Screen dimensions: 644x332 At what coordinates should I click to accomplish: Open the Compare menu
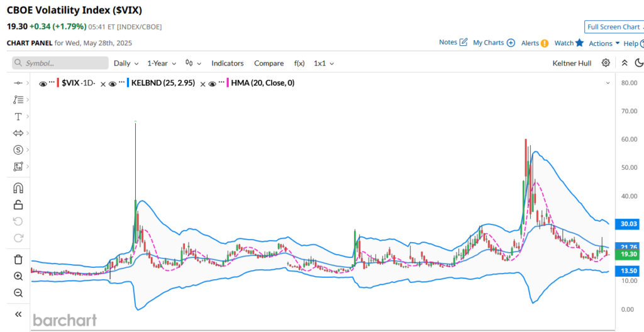click(269, 64)
